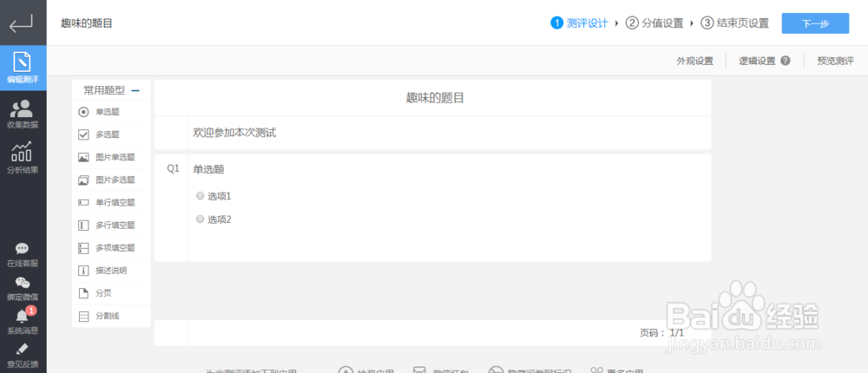Click the page number 页码: 1/1
Image resolution: width=868 pixels, height=373 pixels.
pyautogui.click(x=661, y=333)
